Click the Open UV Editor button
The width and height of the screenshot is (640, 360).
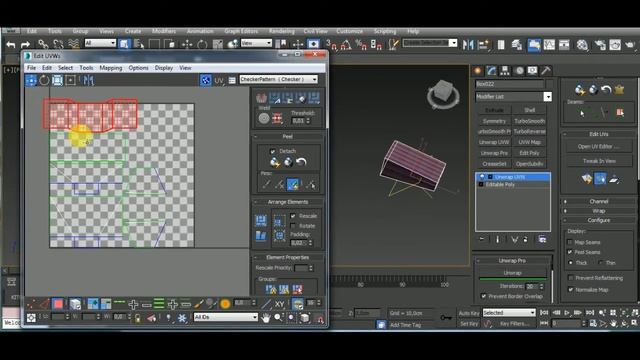[598, 146]
